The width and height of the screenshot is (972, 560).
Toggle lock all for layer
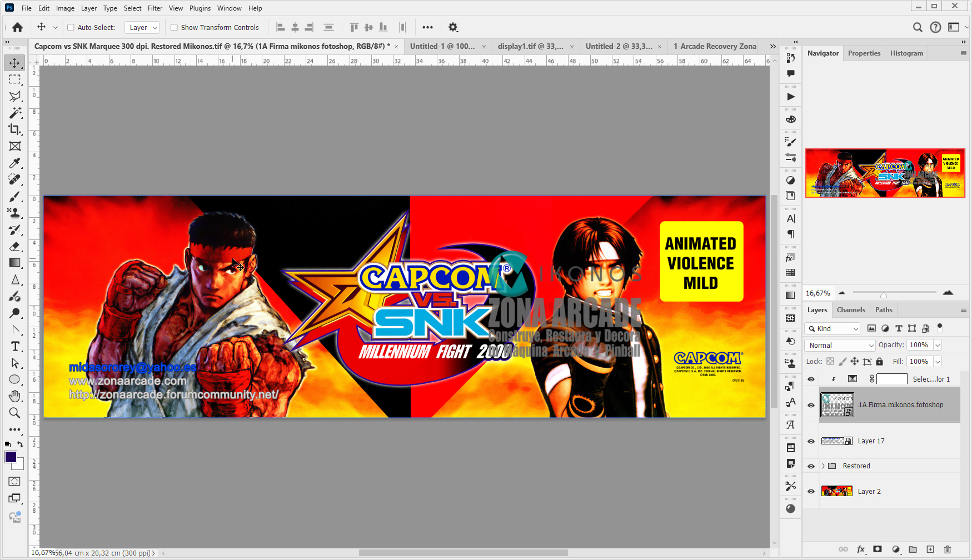[x=879, y=362]
